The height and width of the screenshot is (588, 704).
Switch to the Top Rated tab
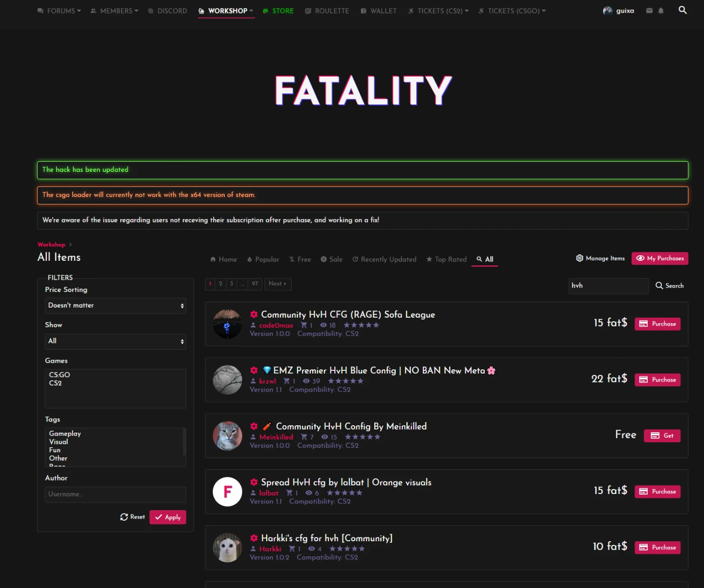click(446, 259)
